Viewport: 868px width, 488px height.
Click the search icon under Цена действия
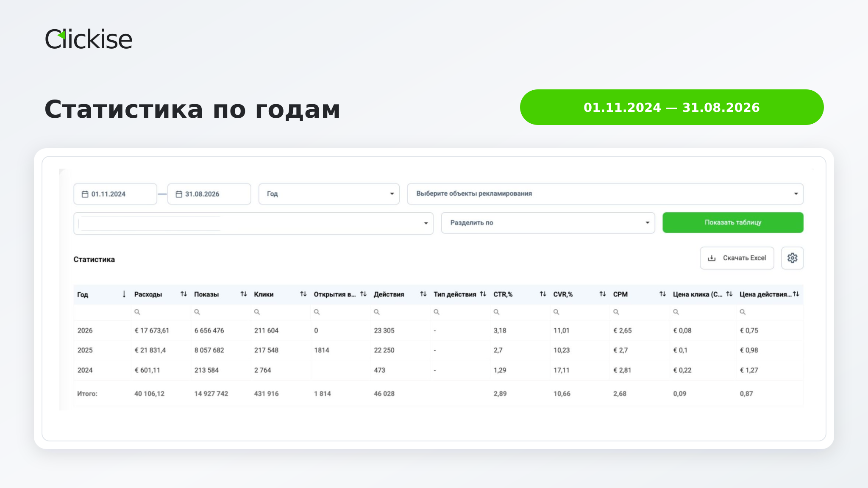point(743,312)
